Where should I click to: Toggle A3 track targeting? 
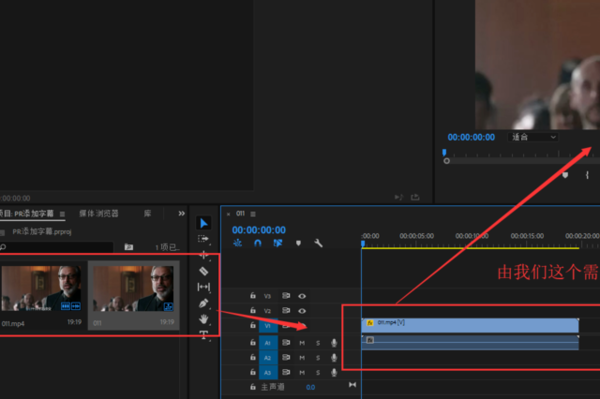point(268,373)
